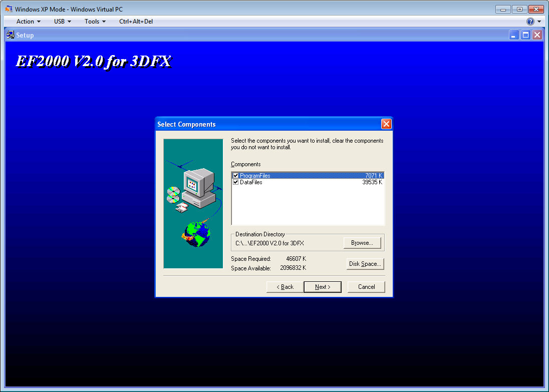
Task: Close the Setup window
Action: point(537,35)
